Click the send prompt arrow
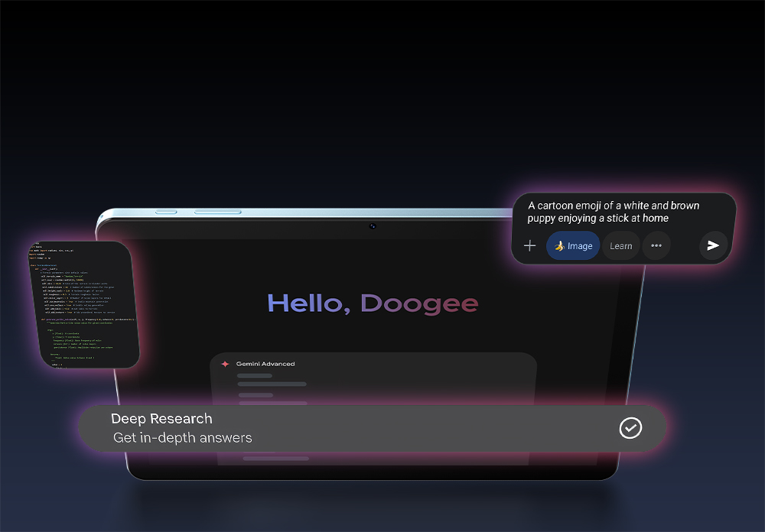The image size is (765, 532). coord(712,245)
